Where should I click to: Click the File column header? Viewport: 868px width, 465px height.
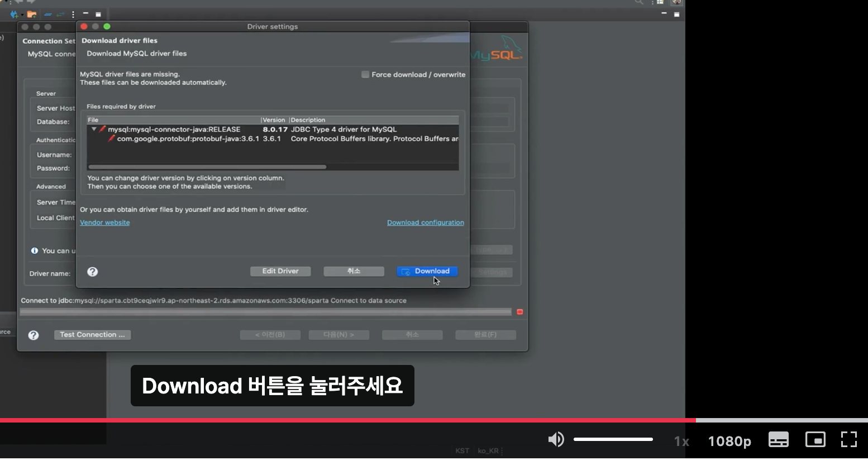(174, 120)
